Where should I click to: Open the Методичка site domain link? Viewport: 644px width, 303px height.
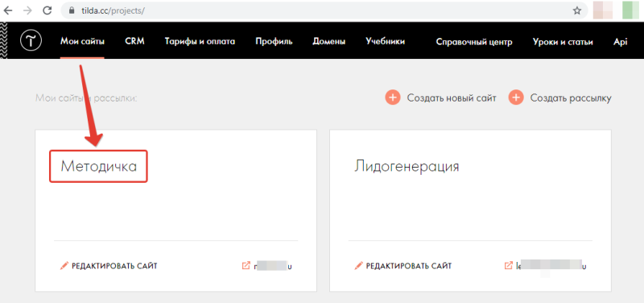[x=272, y=266]
